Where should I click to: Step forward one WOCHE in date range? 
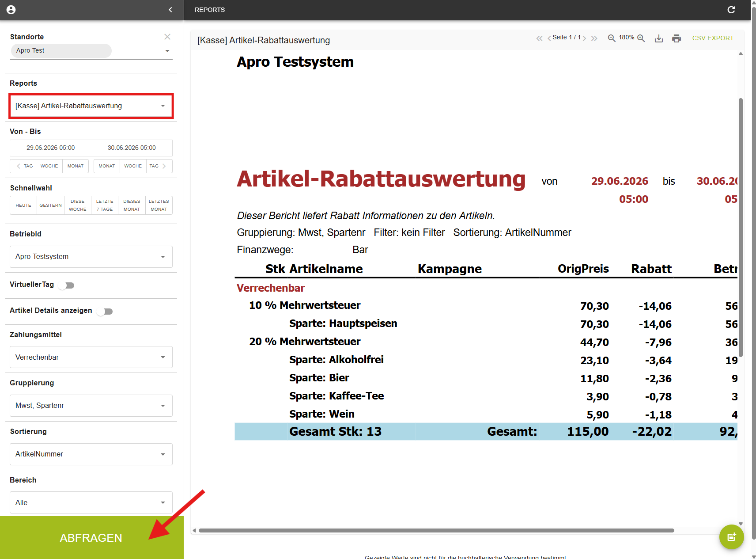133,166
